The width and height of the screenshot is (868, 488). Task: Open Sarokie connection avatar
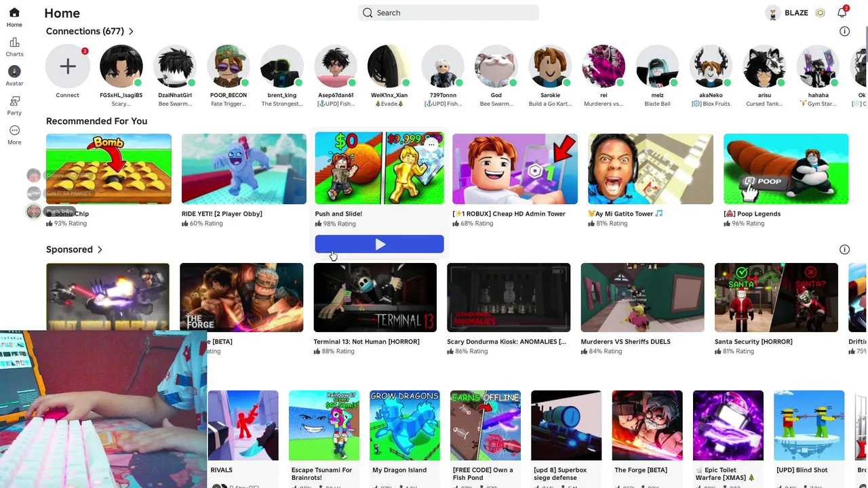click(550, 66)
